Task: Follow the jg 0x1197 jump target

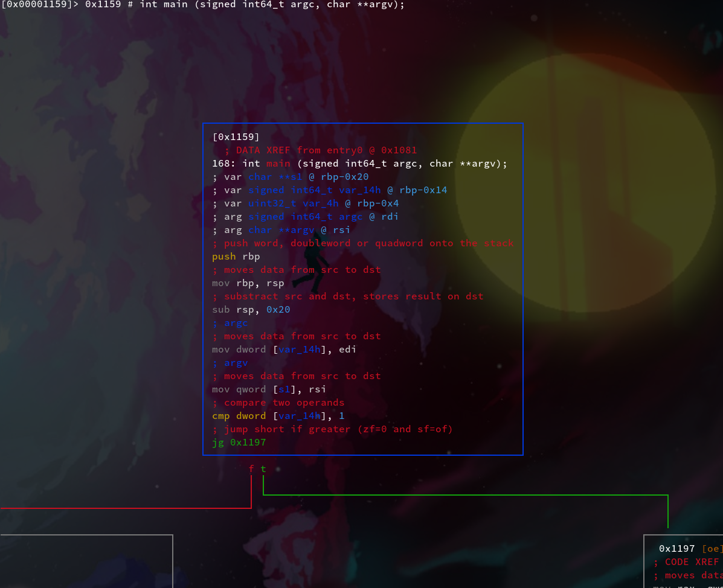Action: pyautogui.click(x=248, y=443)
